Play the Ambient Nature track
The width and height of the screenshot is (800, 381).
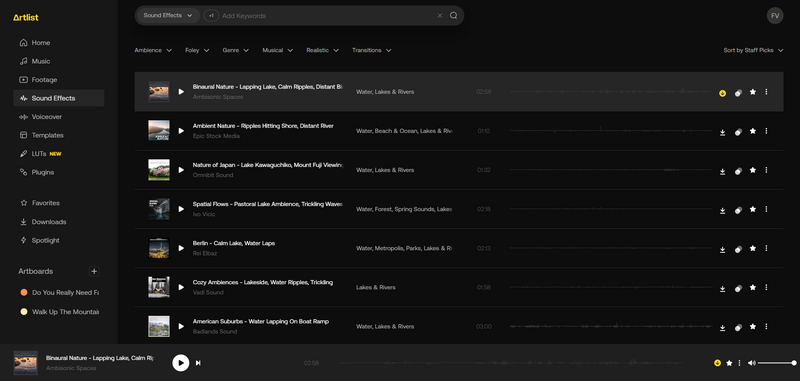[x=181, y=131]
